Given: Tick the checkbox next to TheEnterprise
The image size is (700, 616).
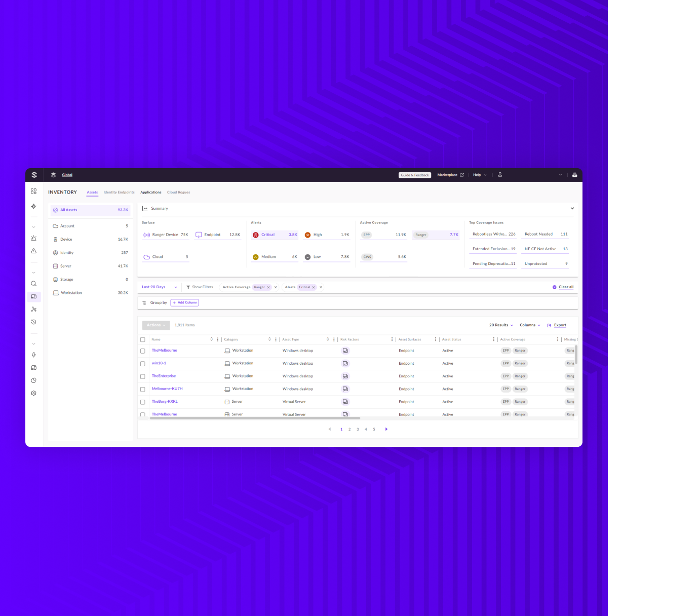Looking at the screenshot, I should pyautogui.click(x=143, y=376).
